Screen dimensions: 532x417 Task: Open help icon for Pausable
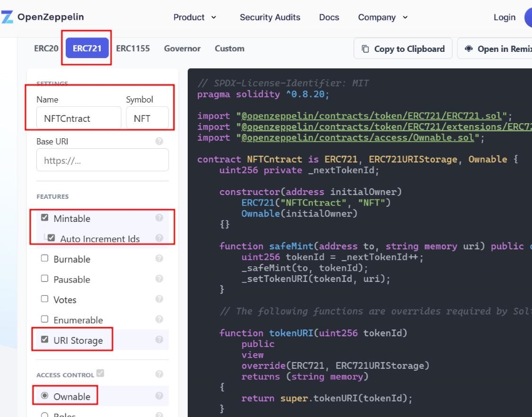tap(159, 279)
